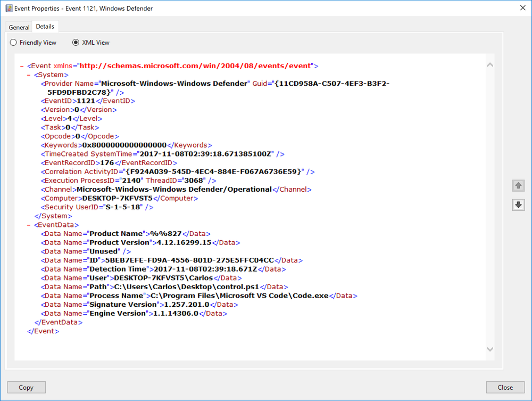This screenshot has height=401, width=532.
Task: Click the TimeCreated SystemTime value
Action: 205,154
